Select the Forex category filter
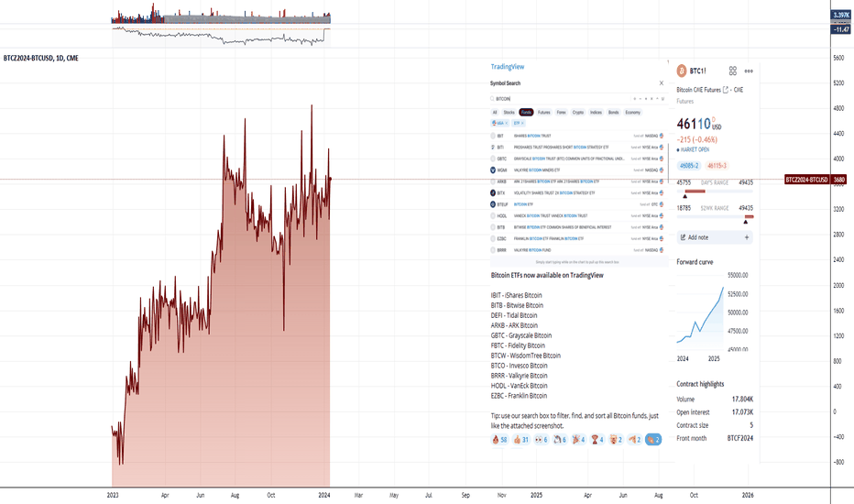The width and height of the screenshot is (854, 504). (561, 112)
